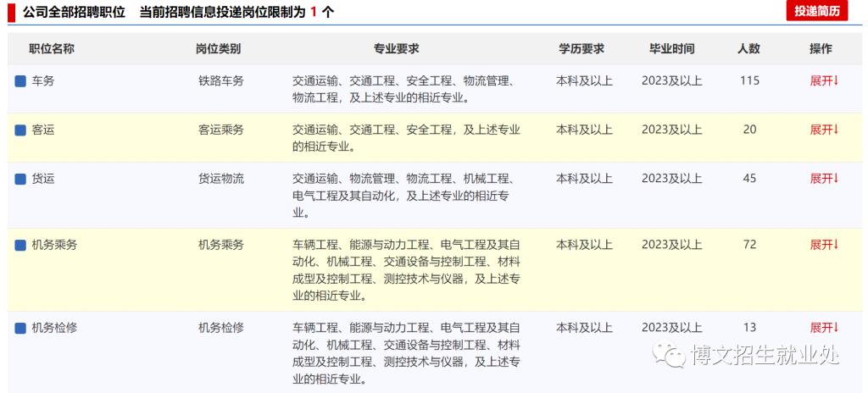Image resolution: width=868 pixels, height=393 pixels.
Task: Expand details for the 车务 row
Action: click(x=823, y=81)
